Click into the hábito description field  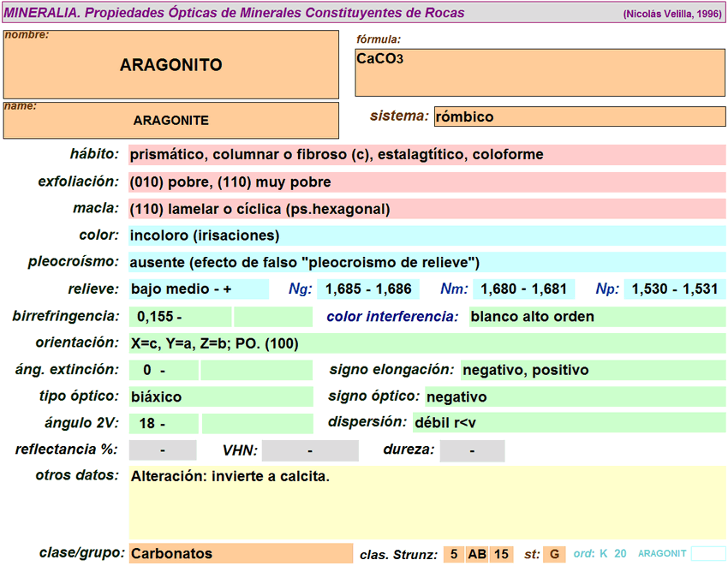click(x=426, y=155)
